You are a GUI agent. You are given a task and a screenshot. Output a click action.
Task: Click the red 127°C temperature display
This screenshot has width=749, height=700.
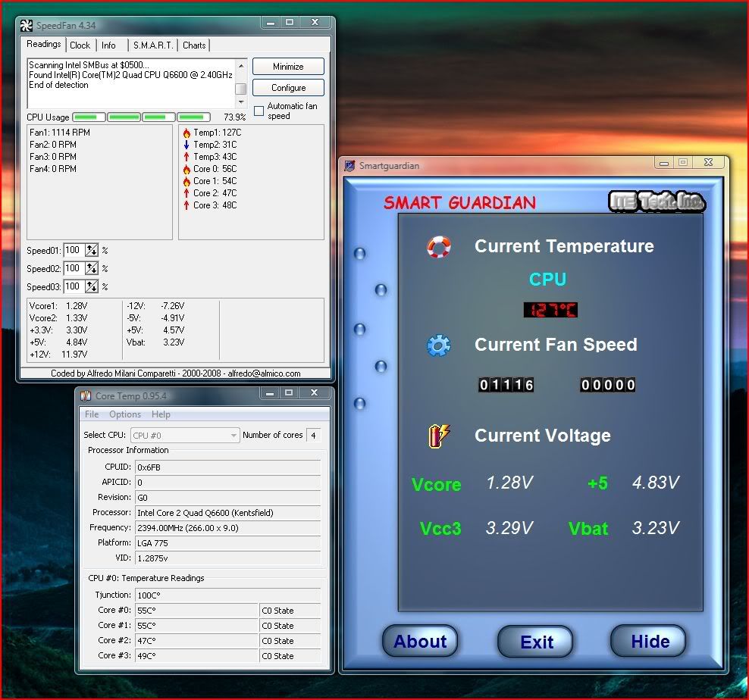550,310
